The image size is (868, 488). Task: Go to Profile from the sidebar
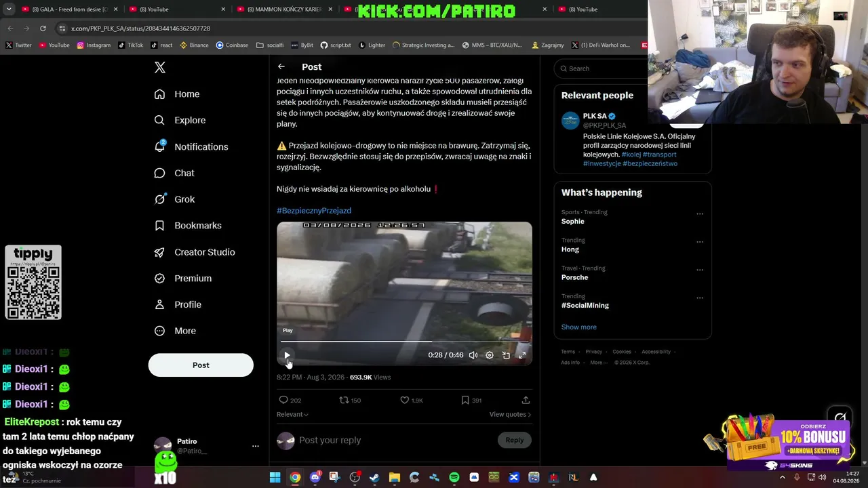(x=178, y=304)
